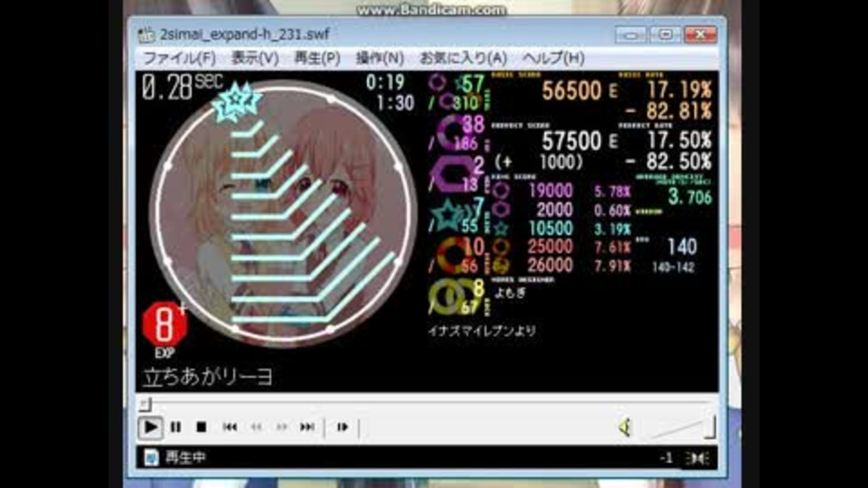868x488 pixels.
Task: Click the green density value 3.706
Action: [690, 196]
